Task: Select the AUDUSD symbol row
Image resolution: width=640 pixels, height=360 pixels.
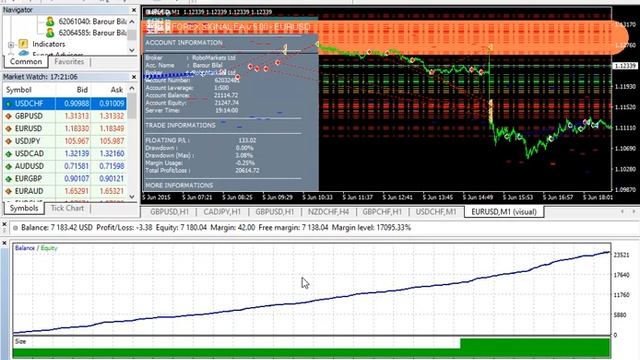Action: (64, 166)
